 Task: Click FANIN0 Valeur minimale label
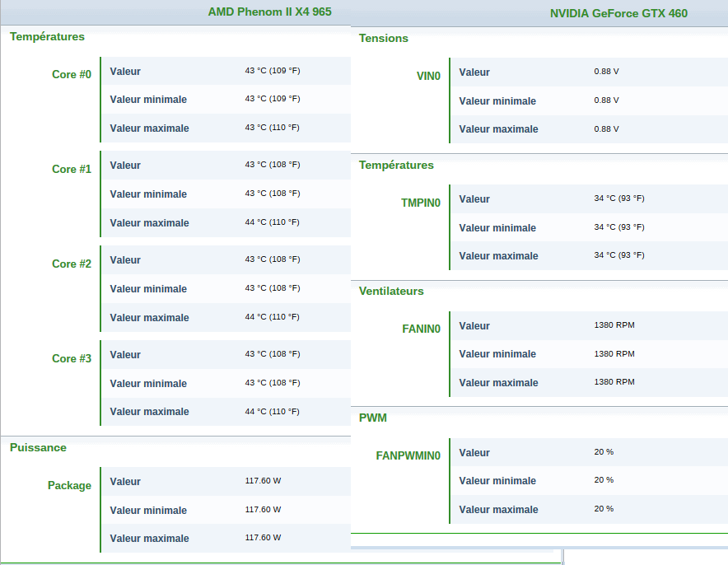(x=497, y=354)
